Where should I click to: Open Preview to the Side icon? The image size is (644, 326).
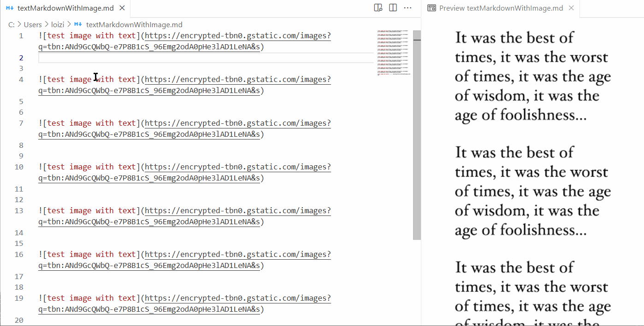click(378, 8)
